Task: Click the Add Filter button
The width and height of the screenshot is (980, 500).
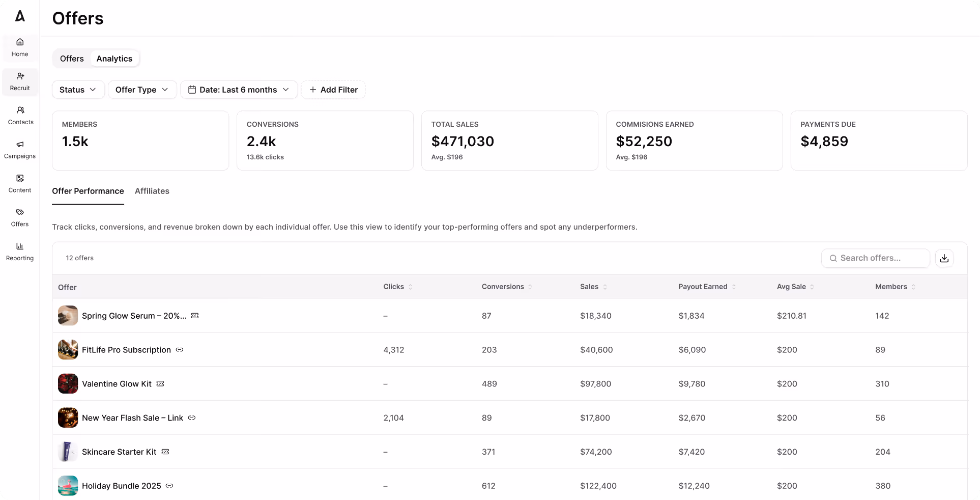Action: (x=333, y=90)
